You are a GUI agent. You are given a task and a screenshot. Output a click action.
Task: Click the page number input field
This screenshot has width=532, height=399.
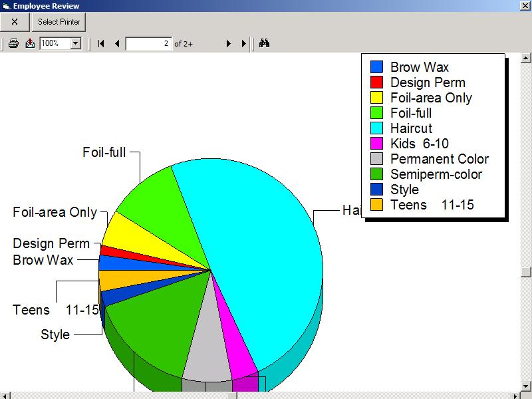(x=148, y=44)
